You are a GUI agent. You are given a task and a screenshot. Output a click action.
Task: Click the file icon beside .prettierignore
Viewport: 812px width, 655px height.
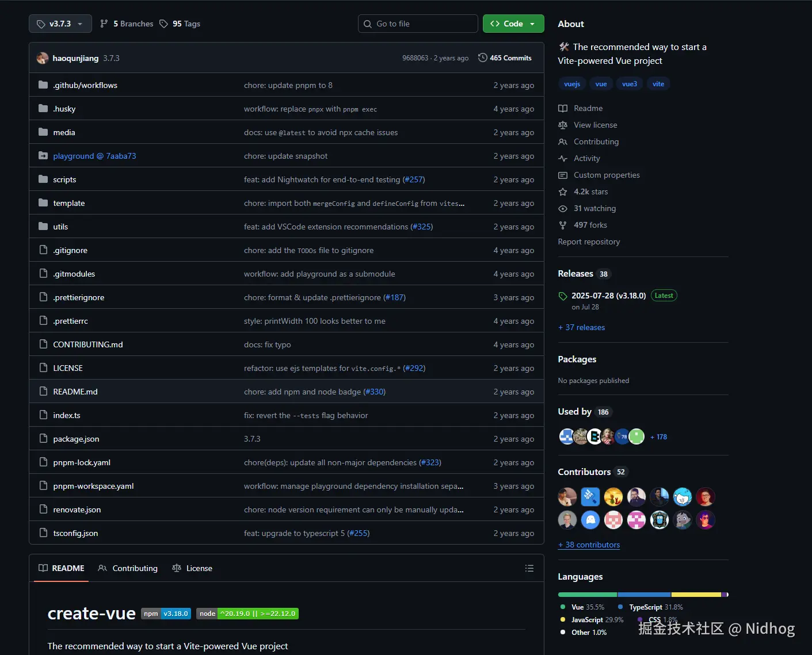(43, 297)
